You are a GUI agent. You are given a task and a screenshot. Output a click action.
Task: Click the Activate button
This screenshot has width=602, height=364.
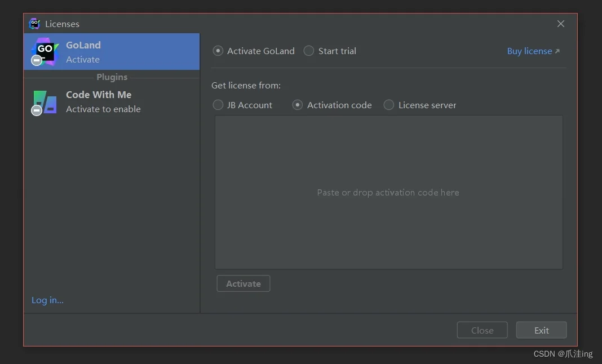(x=244, y=283)
